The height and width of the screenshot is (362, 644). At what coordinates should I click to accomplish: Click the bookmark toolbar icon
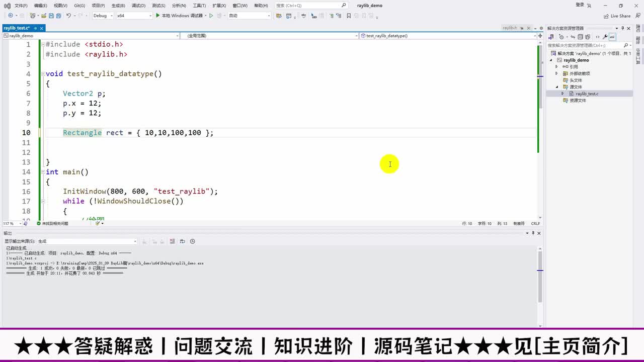[x=349, y=16]
